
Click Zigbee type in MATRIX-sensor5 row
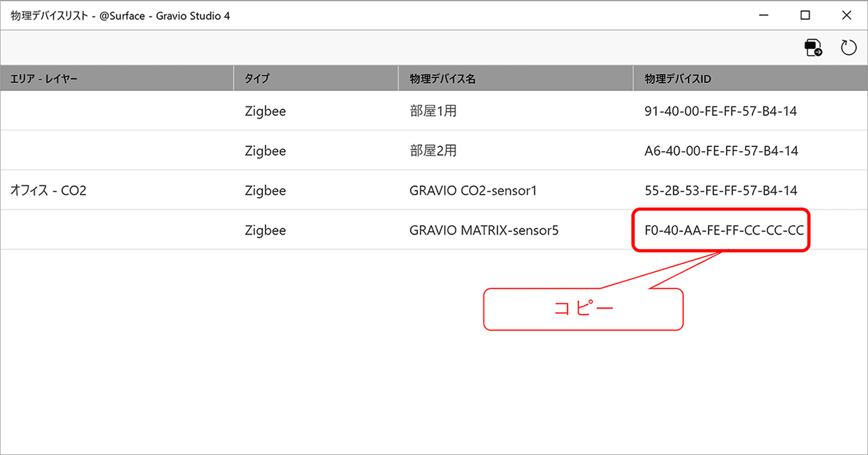pos(265,230)
